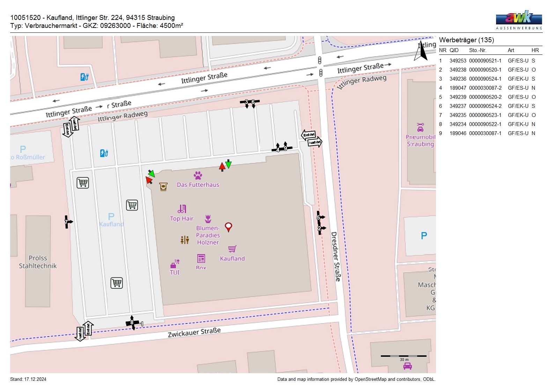This screenshot has width=554, height=392.
Task: Click the OpenStreetMap attribution text
Action: (356, 379)
